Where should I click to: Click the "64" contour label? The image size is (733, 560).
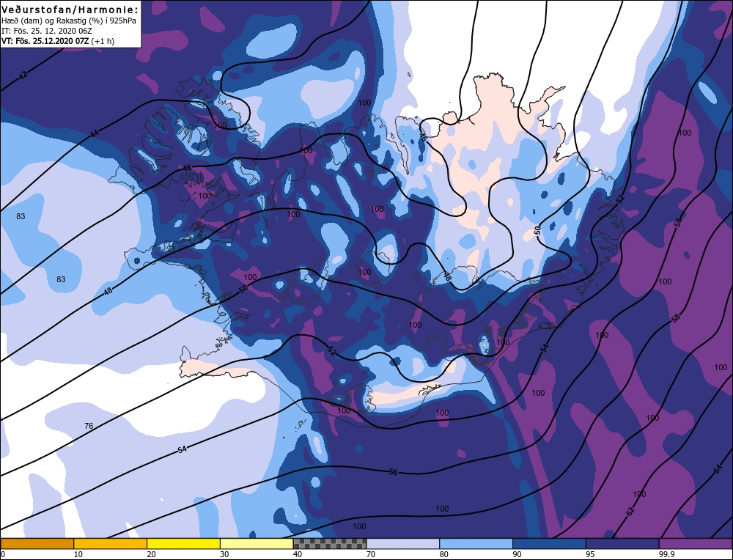[718, 470]
